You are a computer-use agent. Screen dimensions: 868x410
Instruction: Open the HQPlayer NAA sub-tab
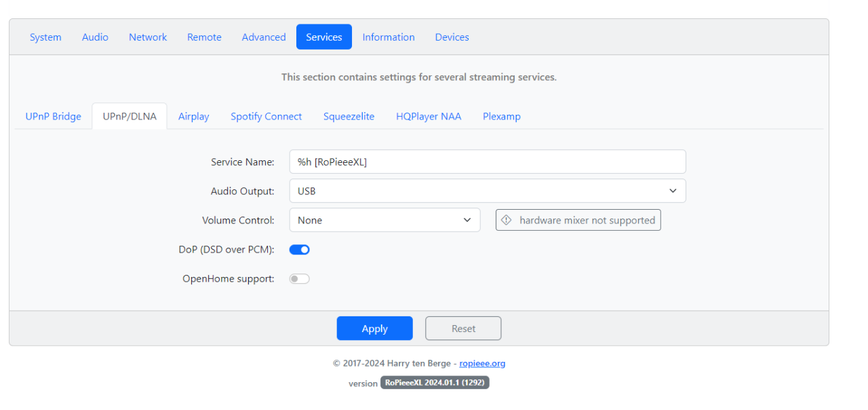point(429,116)
